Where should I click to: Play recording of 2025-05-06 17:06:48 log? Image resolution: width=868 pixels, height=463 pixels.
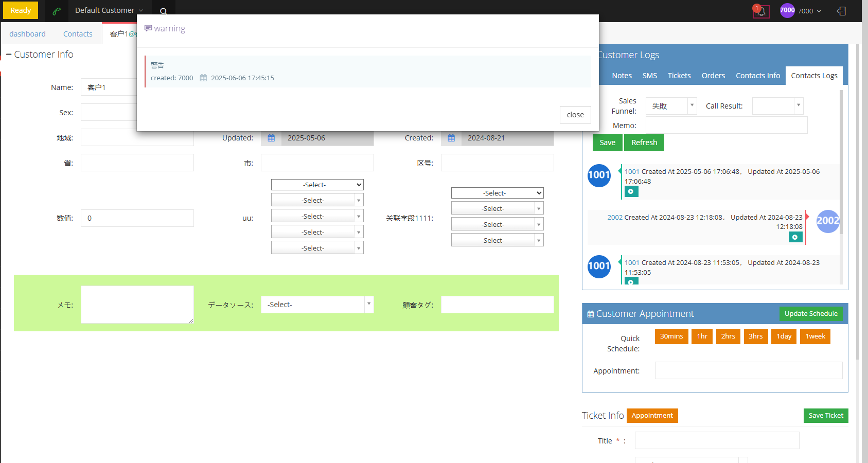coord(631,191)
